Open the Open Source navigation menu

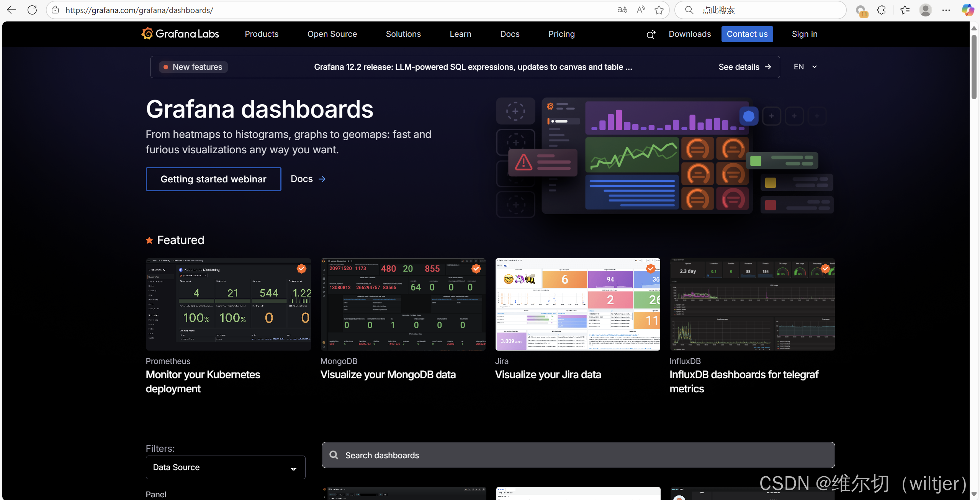coord(332,34)
